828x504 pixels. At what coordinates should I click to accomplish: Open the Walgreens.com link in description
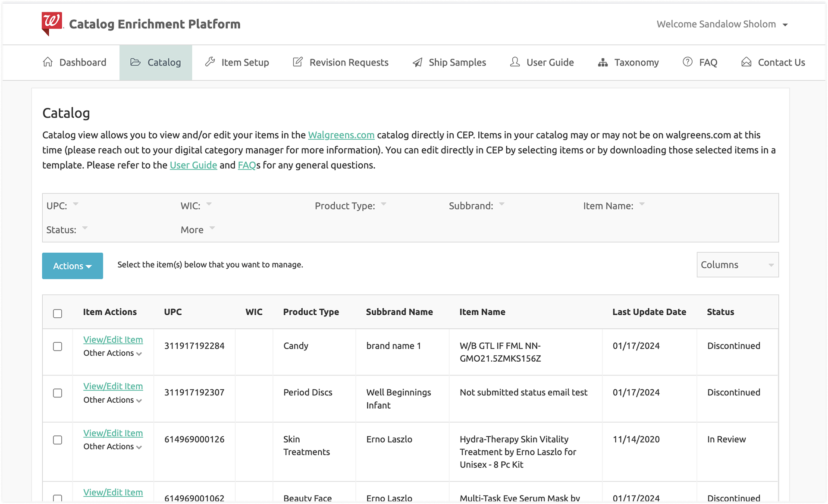(341, 135)
